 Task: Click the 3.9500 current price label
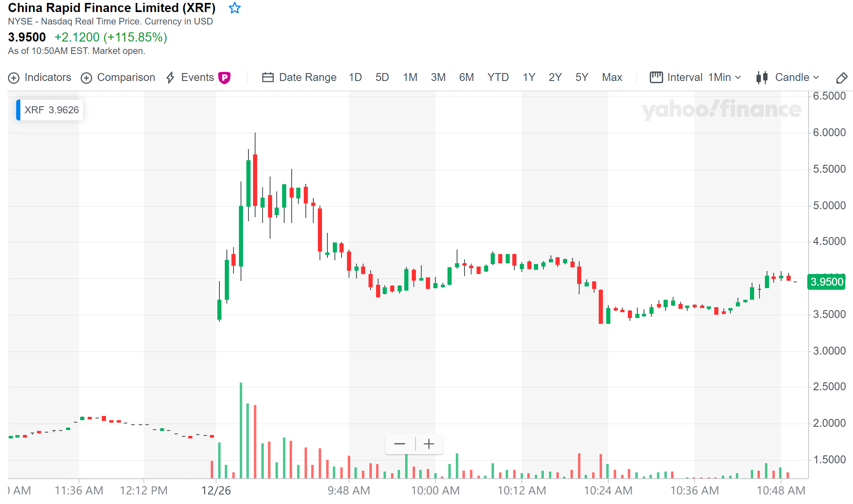point(826,282)
